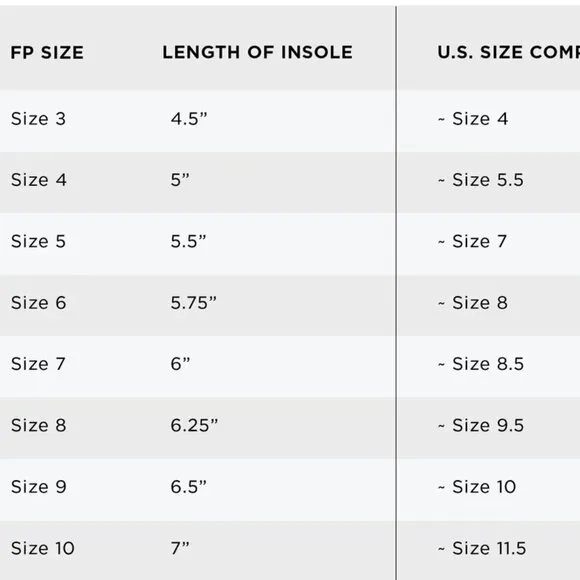Click the ~ Size 11.5 U.S. value
The image size is (580, 580).
(482, 548)
